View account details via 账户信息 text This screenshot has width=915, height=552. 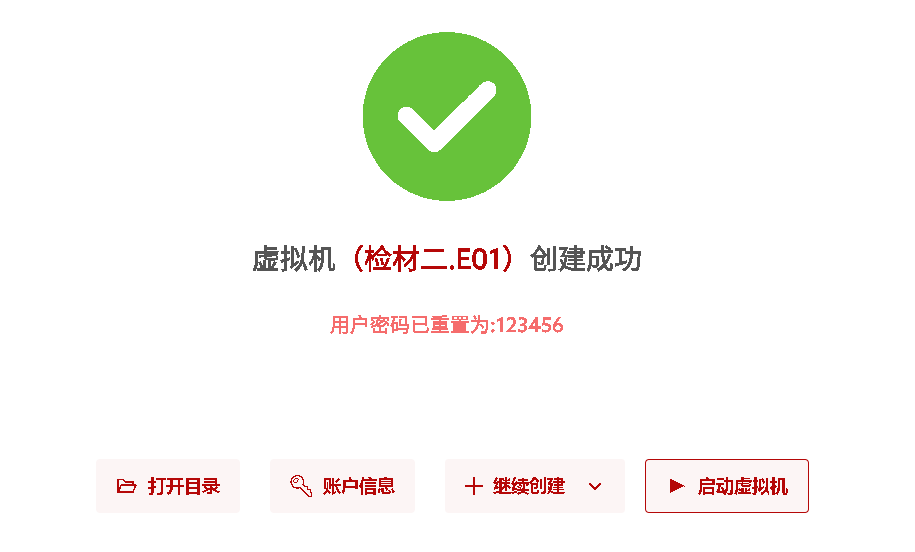[359, 486]
